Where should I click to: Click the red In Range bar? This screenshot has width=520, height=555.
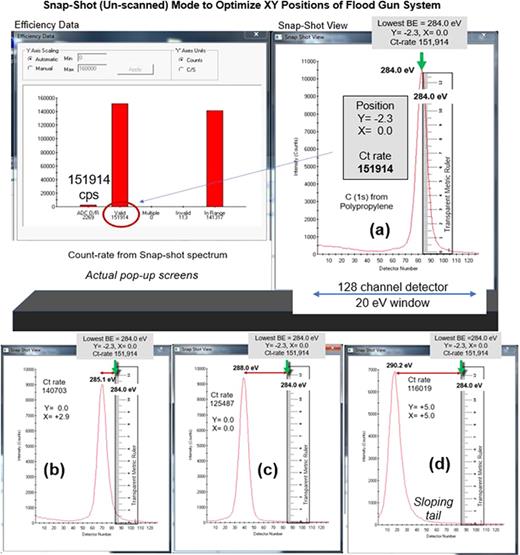(215, 159)
